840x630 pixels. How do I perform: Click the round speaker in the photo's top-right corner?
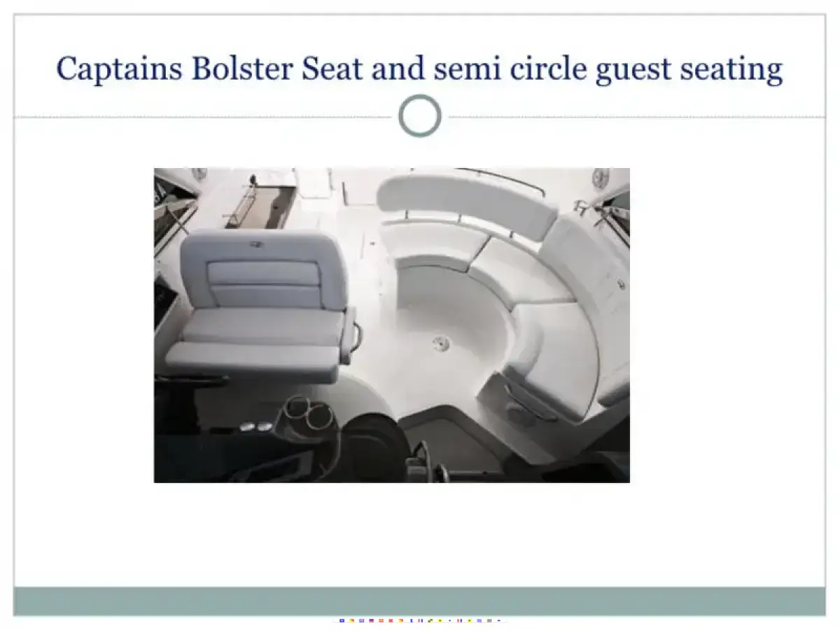point(601,178)
